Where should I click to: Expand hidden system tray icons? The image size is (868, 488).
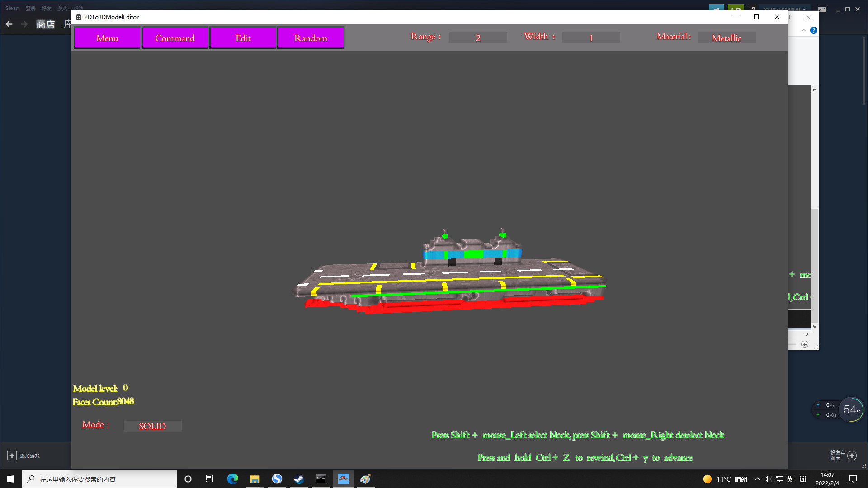point(757,479)
